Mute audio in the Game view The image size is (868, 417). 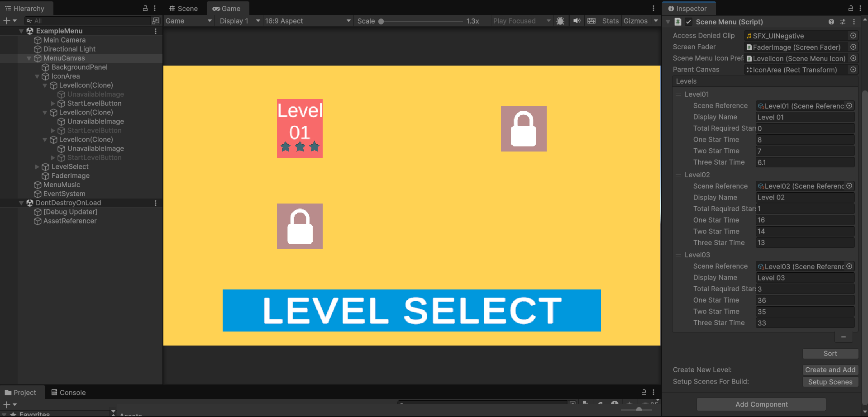point(576,21)
